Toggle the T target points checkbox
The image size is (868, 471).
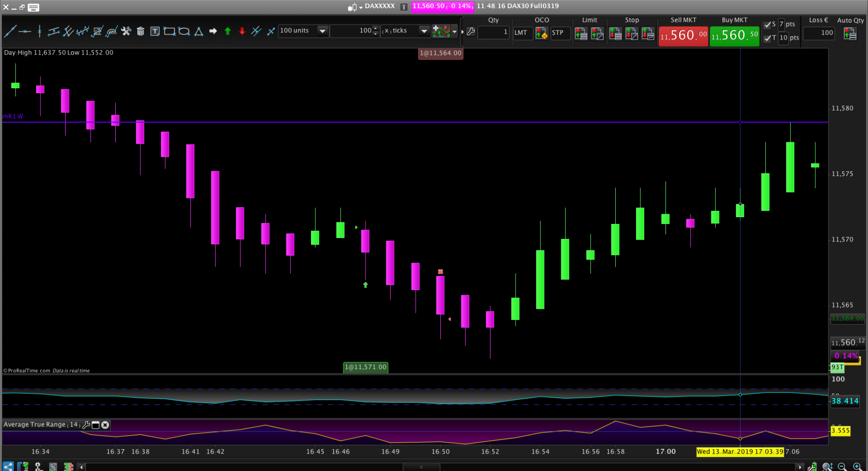tap(767, 38)
